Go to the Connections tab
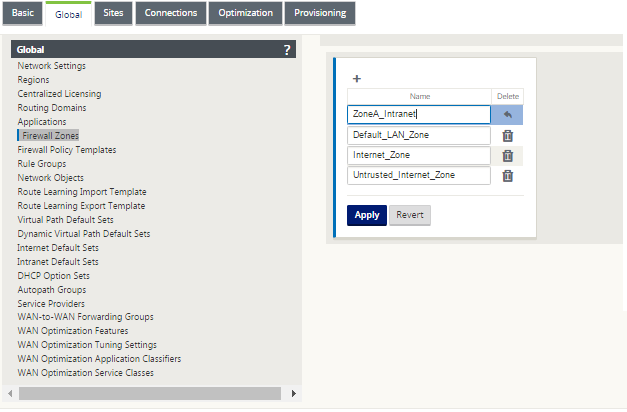 [171, 13]
